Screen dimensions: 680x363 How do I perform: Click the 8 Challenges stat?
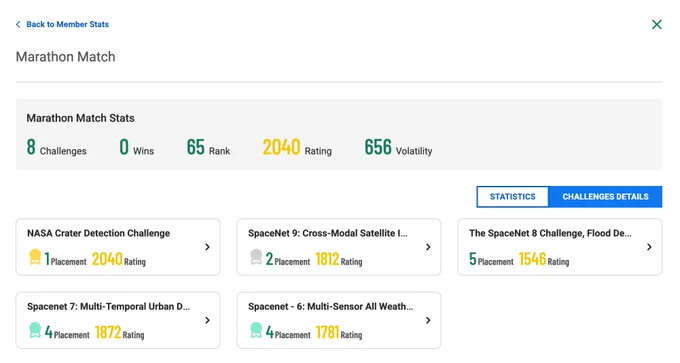[x=56, y=147]
